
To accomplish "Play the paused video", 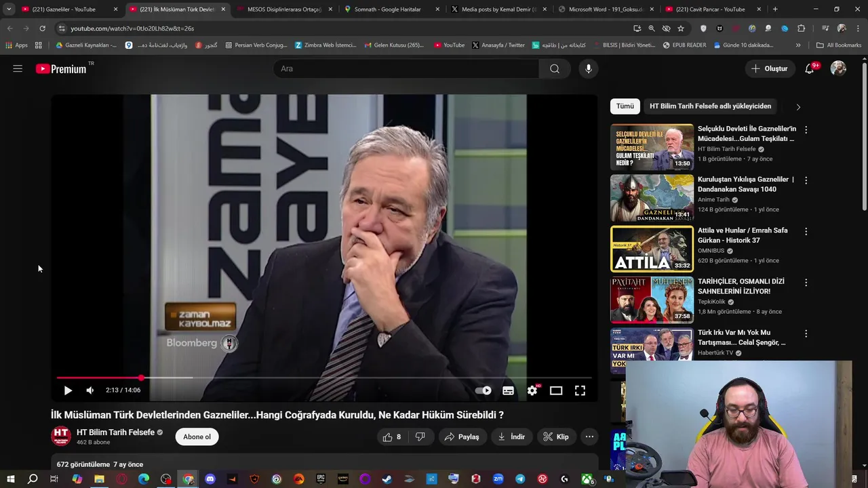I will point(68,390).
